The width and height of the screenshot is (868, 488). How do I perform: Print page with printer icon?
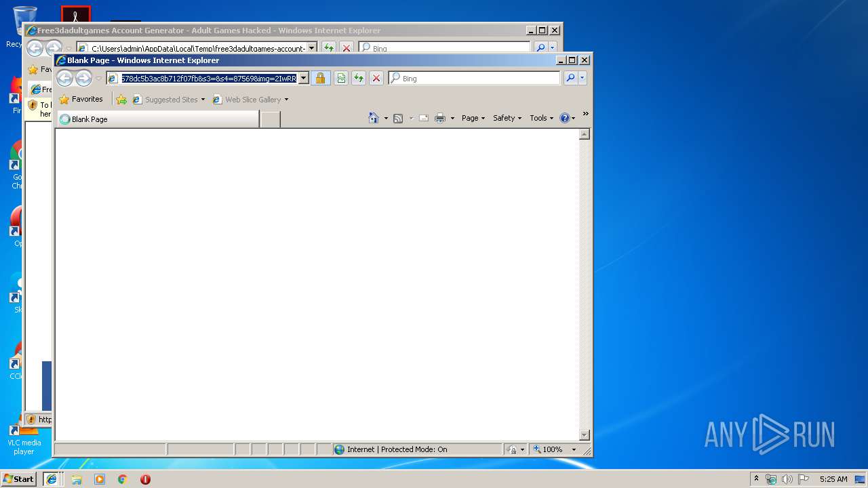[x=440, y=118]
